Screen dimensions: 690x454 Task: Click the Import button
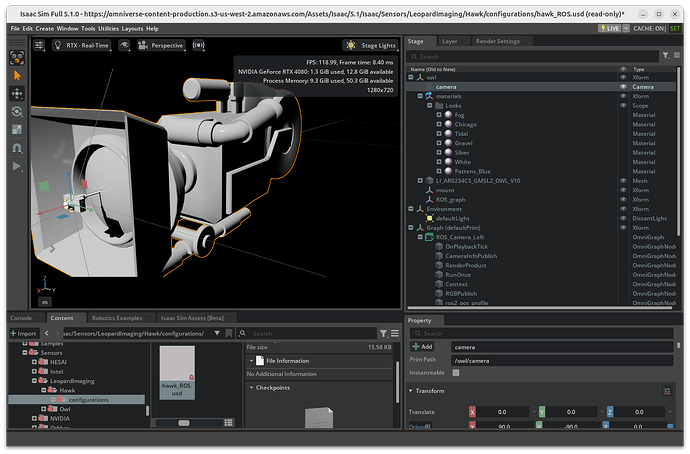pyautogui.click(x=23, y=333)
